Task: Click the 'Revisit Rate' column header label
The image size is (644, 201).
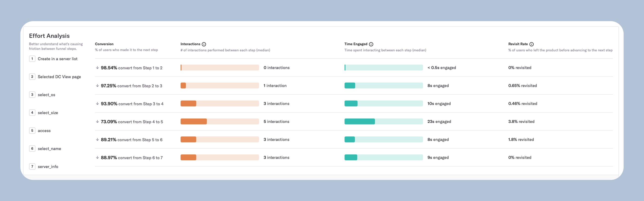Action: (x=518, y=44)
